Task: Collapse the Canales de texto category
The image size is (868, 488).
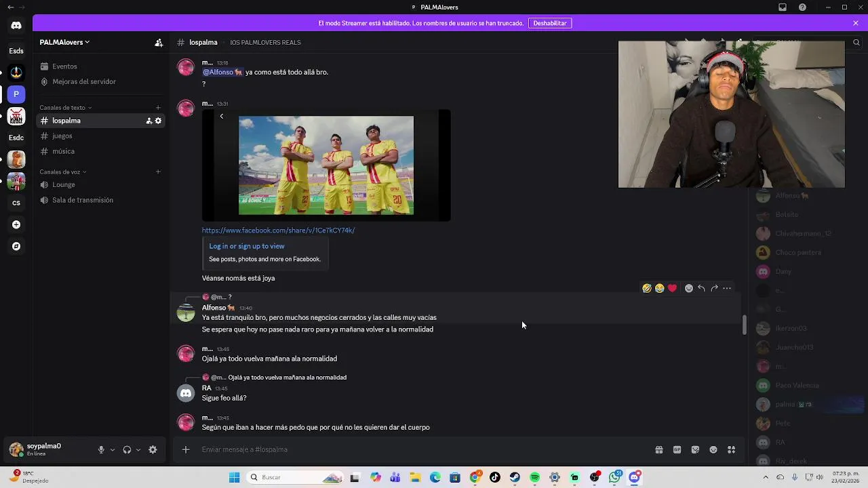Action: 65,108
